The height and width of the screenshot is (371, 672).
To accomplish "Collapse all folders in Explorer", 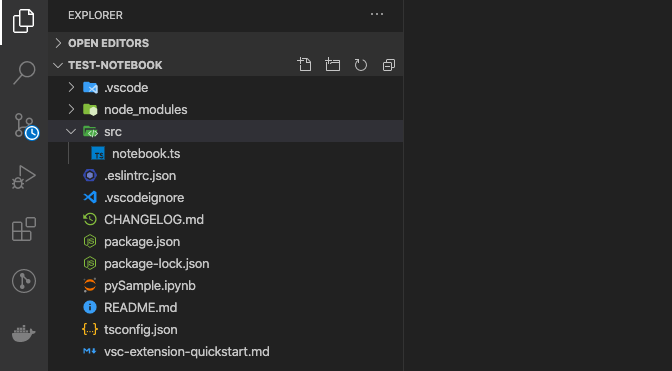I will point(389,65).
